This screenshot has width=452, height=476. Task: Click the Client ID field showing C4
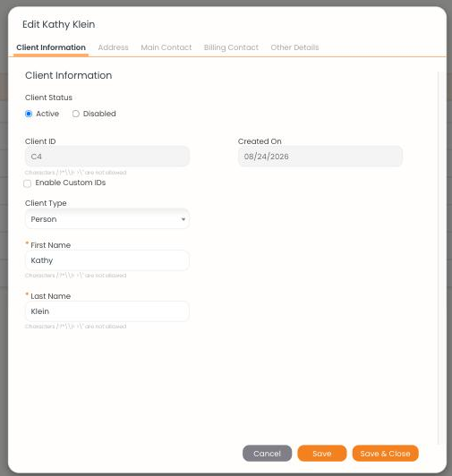point(107,157)
